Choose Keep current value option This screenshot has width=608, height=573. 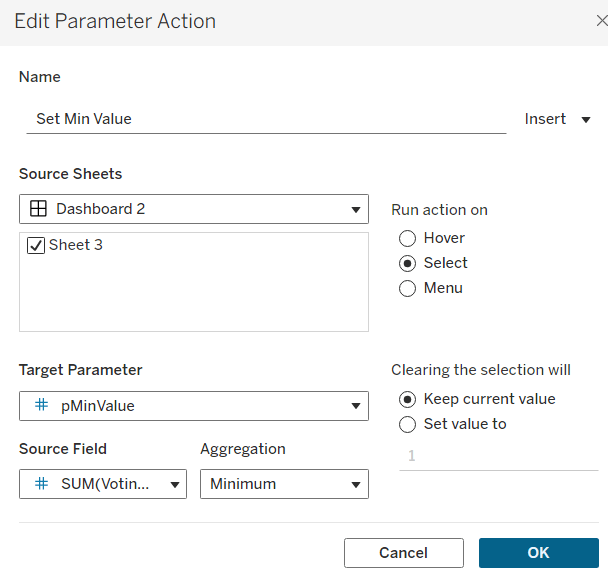407,399
